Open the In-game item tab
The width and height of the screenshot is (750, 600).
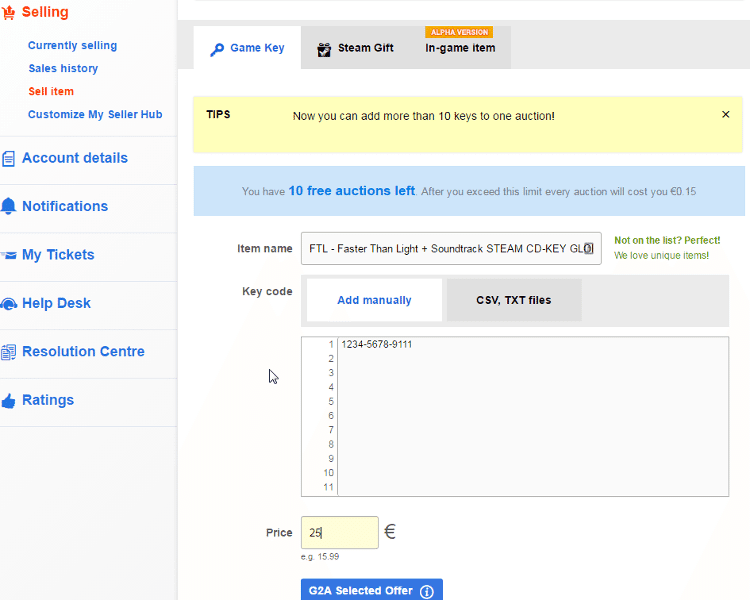point(460,48)
